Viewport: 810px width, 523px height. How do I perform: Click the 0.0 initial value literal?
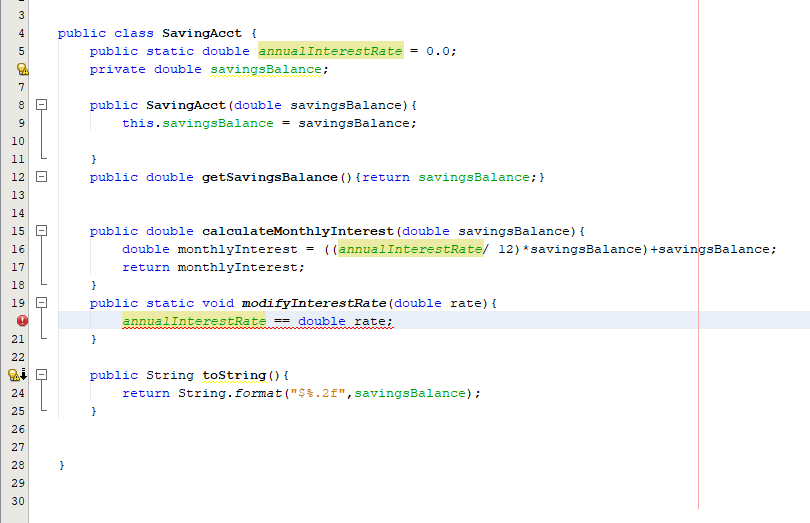coord(438,51)
